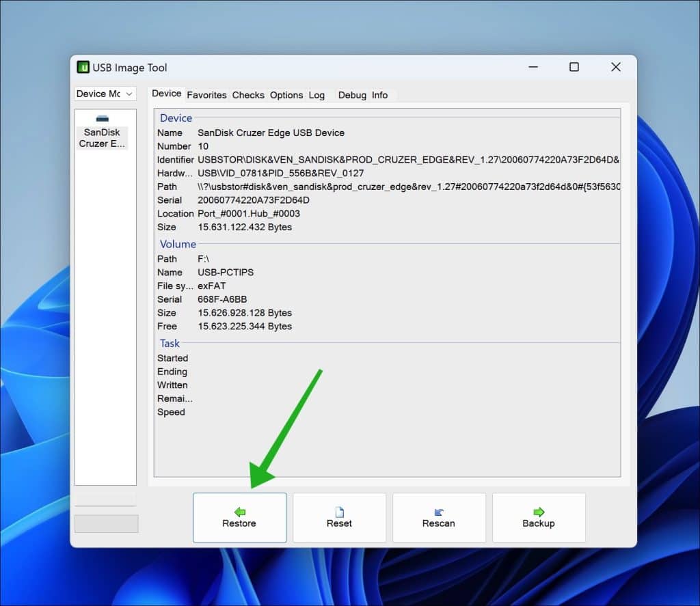Minimize the USB Image Tool window
Screen dimensions: 700x606
tap(533, 67)
